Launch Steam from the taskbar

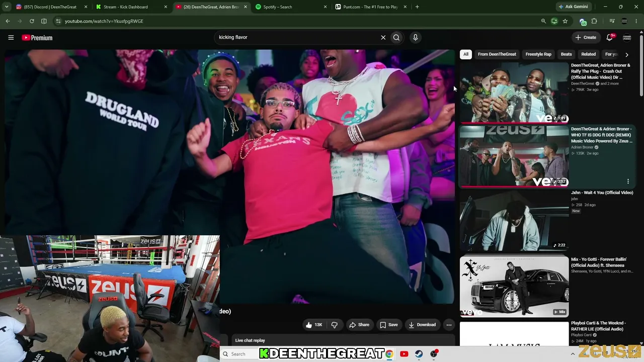419,354
